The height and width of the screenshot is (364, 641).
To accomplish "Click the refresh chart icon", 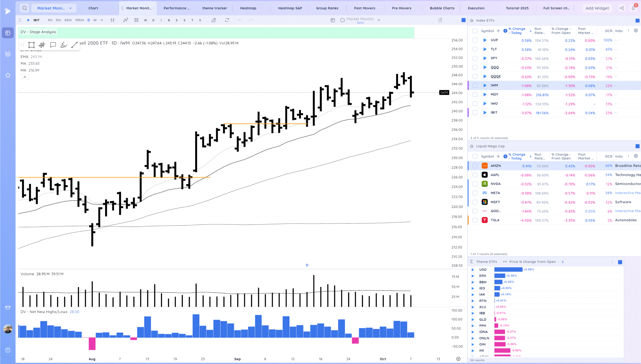I will [x=227, y=20].
